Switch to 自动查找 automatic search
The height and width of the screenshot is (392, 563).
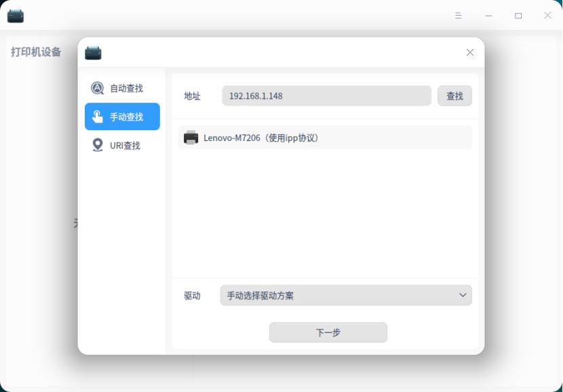click(x=122, y=88)
